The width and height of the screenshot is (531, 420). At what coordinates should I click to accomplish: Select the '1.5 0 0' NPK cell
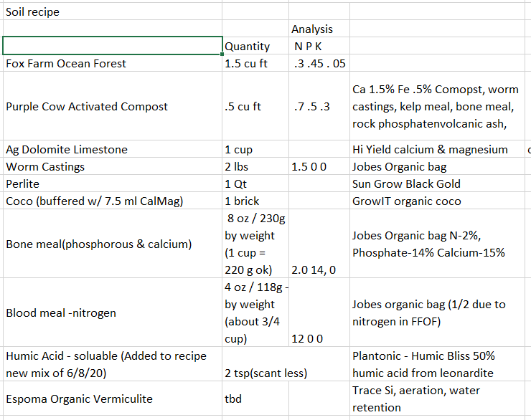[319, 166]
